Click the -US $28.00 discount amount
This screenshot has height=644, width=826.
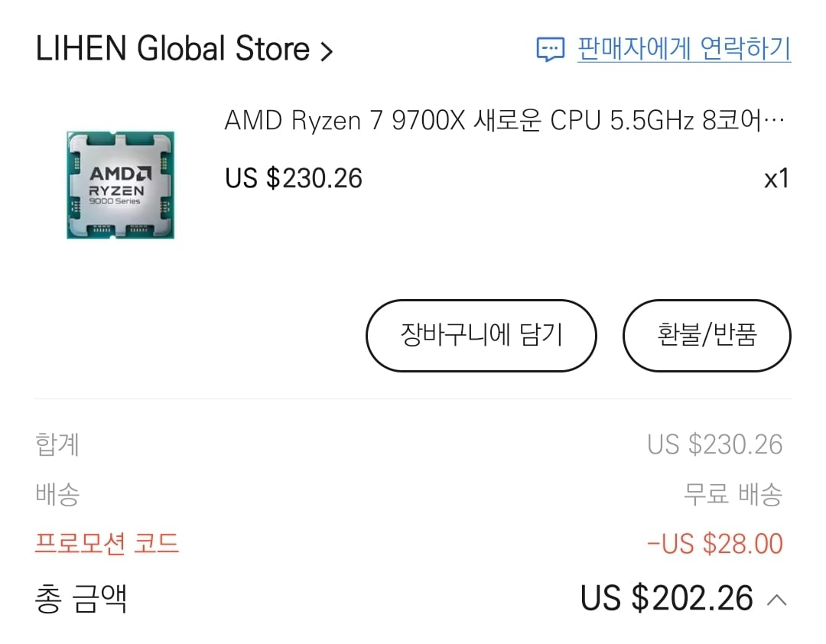715,543
